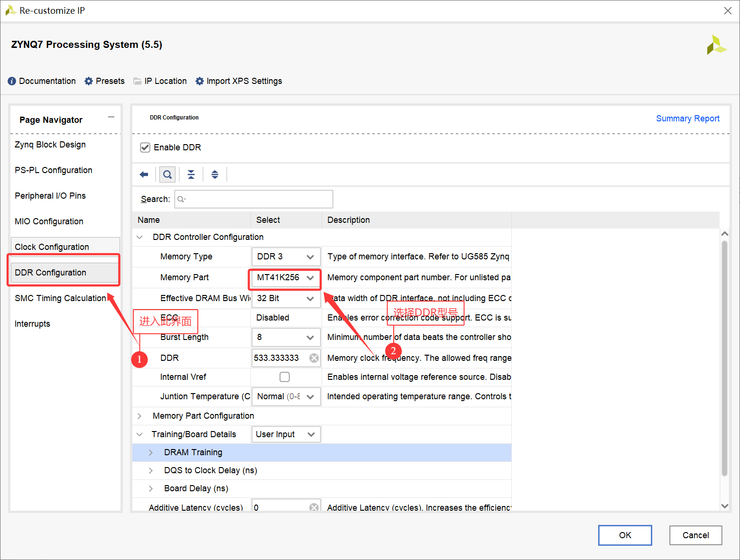The image size is (740, 560).
Task: Open the Memory Part dropdown
Action: 286,277
